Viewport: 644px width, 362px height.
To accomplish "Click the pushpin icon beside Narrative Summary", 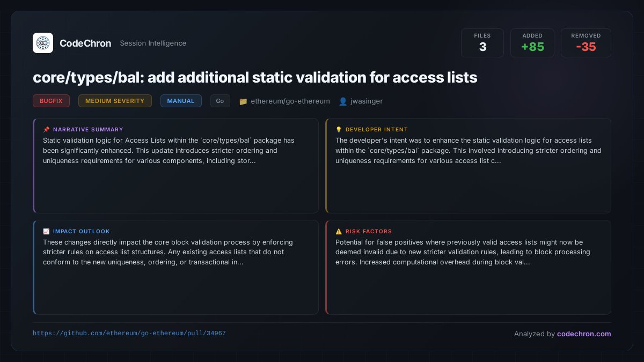I will tap(46, 129).
